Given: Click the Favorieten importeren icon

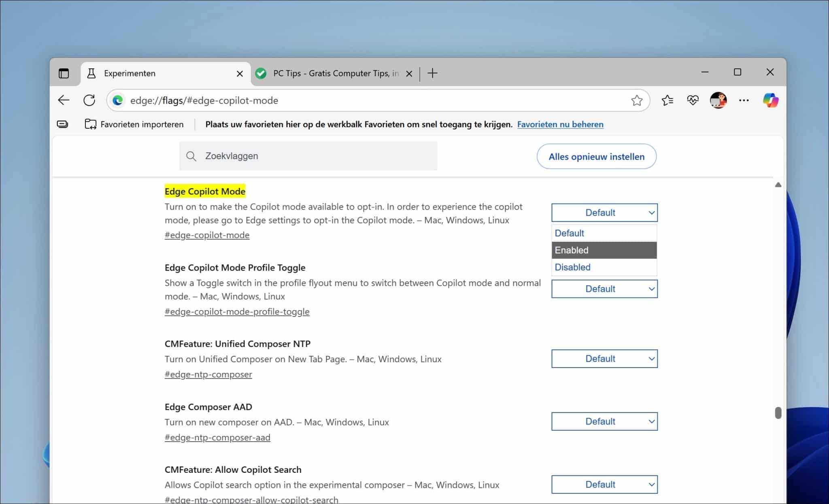Looking at the screenshot, I should point(90,124).
